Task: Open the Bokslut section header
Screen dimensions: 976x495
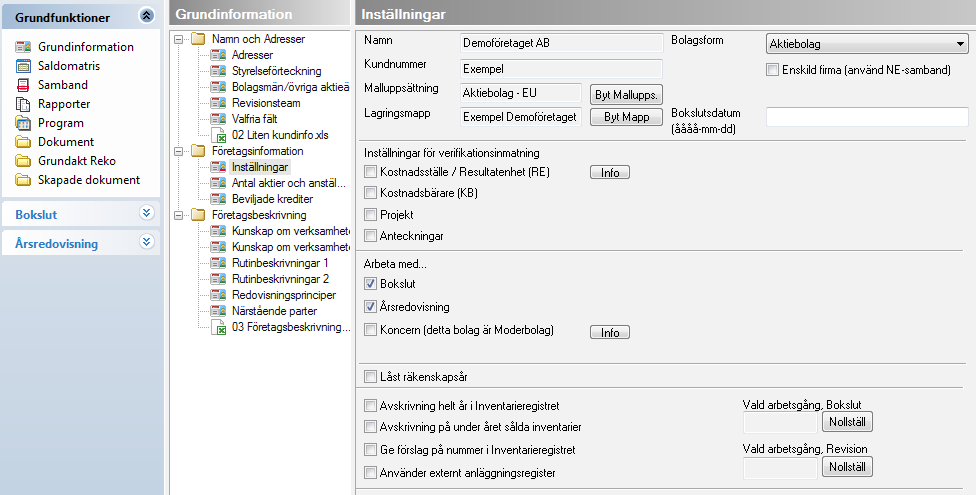Action: [81, 214]
